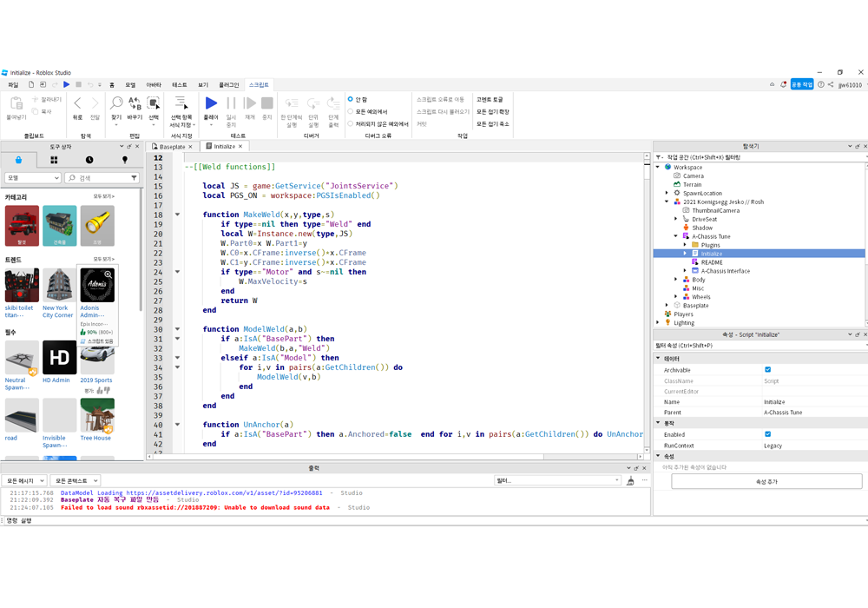Switch to the Baseplate document tab
868x608 pixels.
click(x=172, y=147)
